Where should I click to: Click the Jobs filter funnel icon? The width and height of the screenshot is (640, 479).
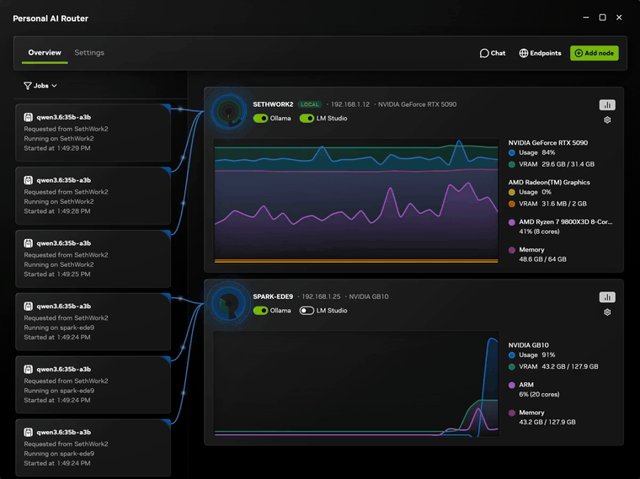[x=27, y=86]
